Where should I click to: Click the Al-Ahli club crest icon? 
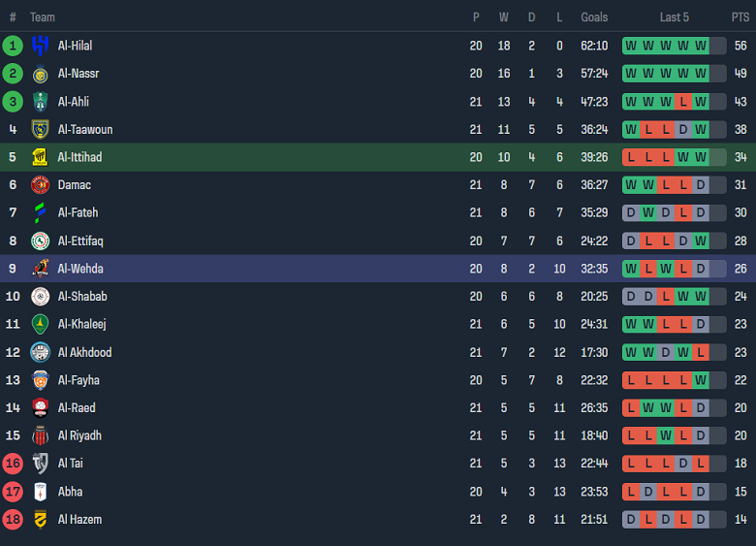(x=40, y=102)
